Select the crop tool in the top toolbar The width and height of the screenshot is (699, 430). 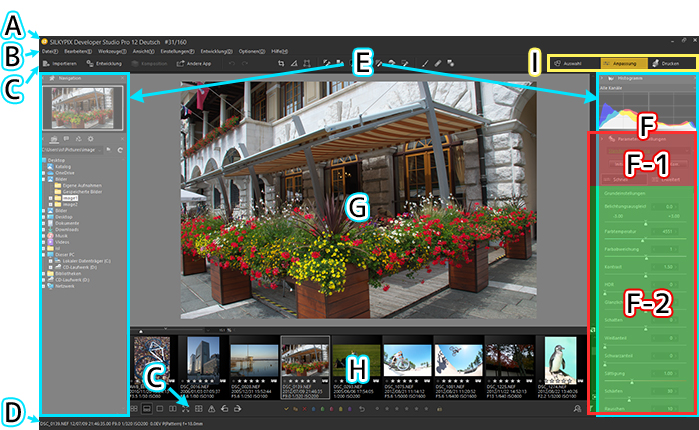pos(280,63)
